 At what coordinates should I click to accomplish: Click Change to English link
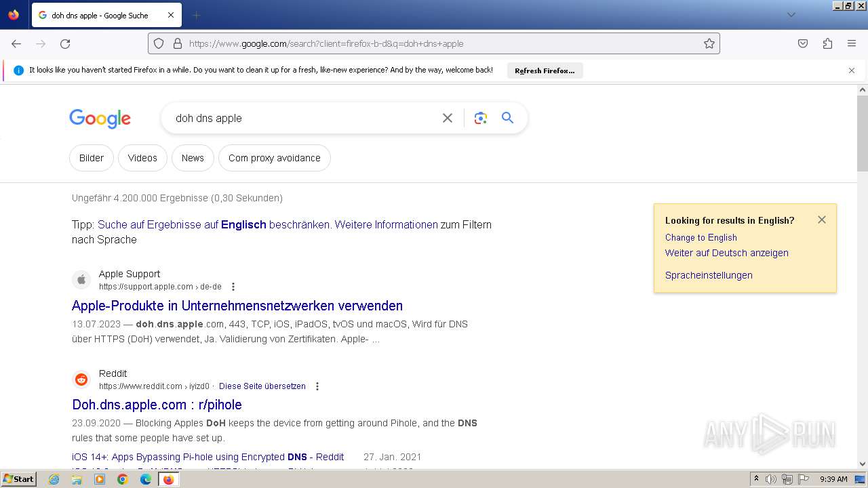tap(701, 237)
